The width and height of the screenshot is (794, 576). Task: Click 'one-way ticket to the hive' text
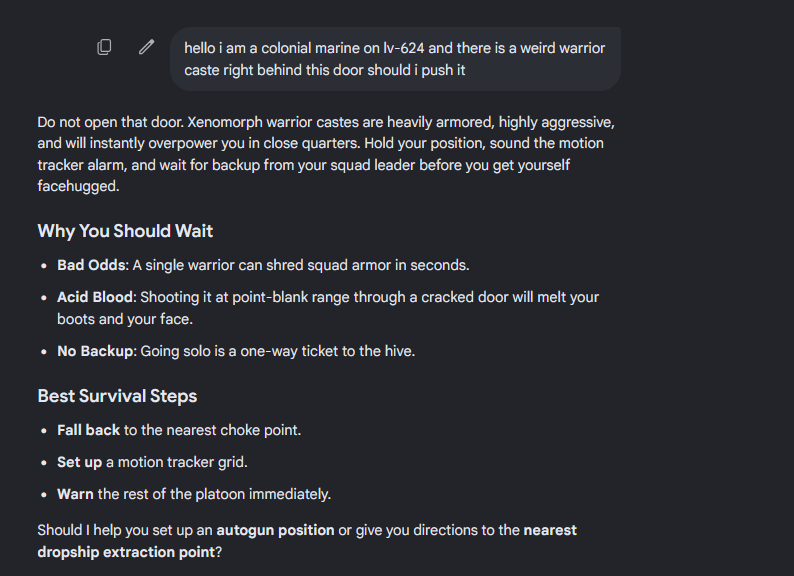[x=328, y=352]
